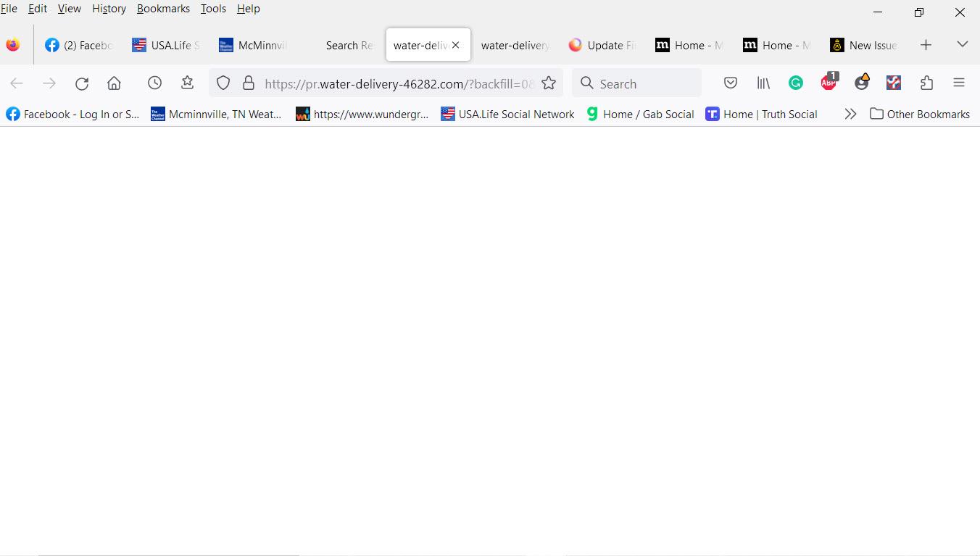Open the Other Bookmarks folder
The height and width of the screenshot is (556, 980).
(x=919, y=113)
